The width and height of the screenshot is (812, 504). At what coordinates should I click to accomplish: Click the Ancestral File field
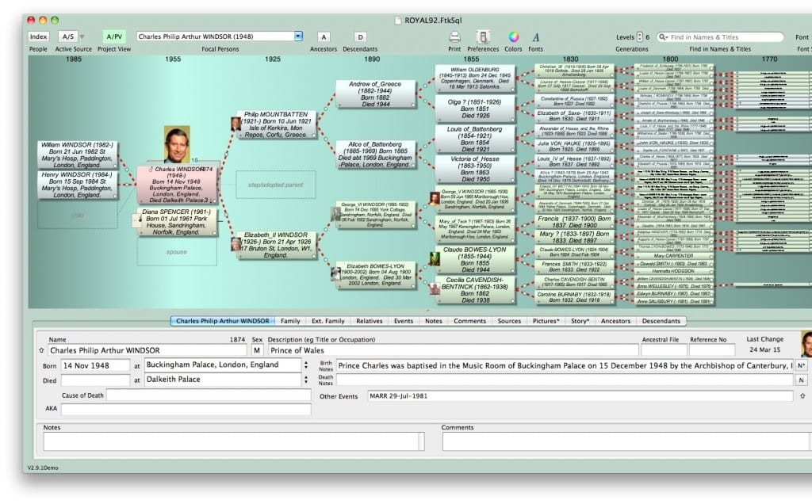tap(664, 350)
